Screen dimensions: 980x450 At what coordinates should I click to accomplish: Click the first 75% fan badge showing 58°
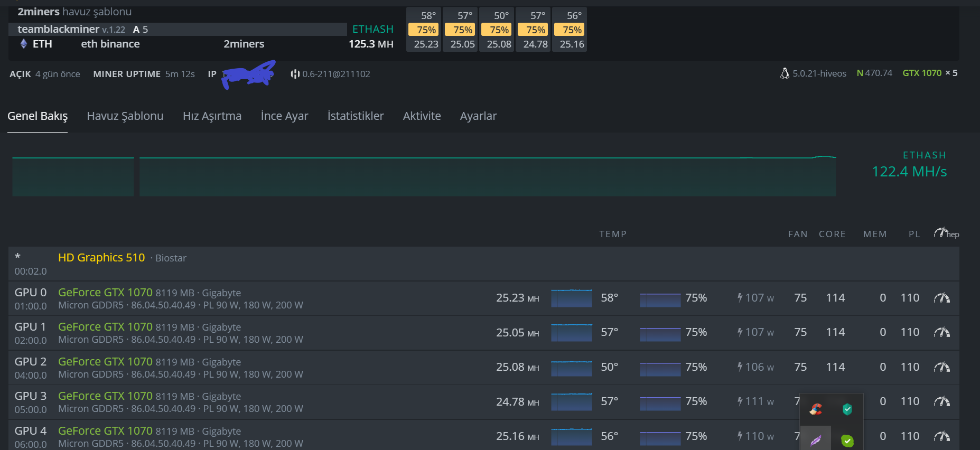click(424, 30)
